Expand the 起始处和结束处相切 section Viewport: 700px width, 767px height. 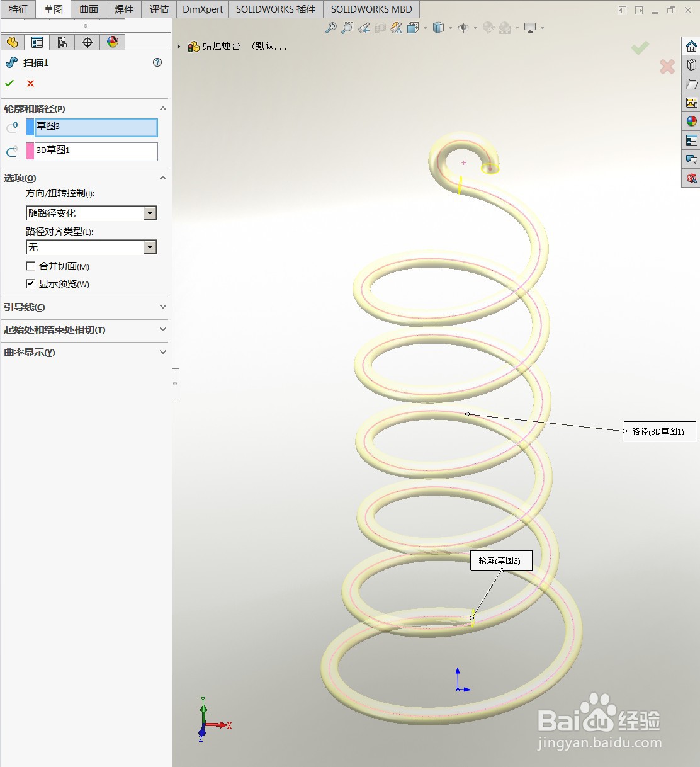point(163,329)
